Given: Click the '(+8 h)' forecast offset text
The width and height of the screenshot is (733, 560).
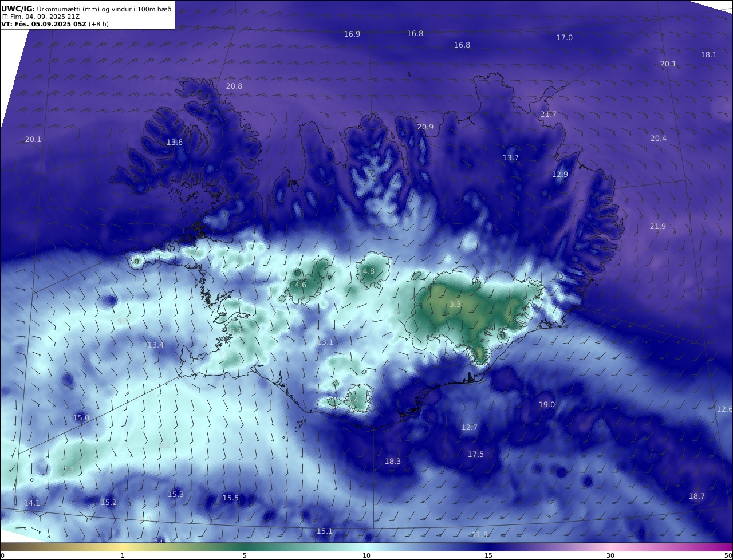Looking at the screenshot, I should (x=98, y=24).
